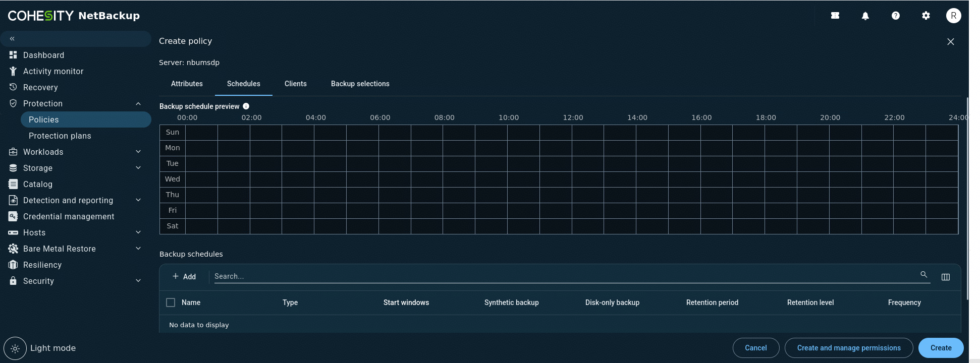This screenshot has width=980, height=363.
Task: Add a new backup schedule
Action: coord(184,277)
